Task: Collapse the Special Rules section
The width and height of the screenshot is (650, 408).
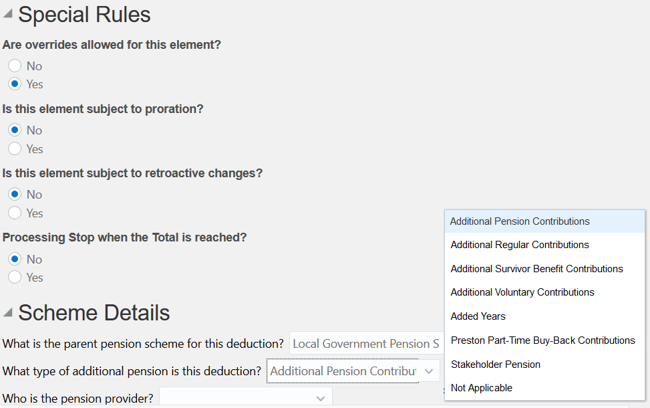Action: pos(8,15)
